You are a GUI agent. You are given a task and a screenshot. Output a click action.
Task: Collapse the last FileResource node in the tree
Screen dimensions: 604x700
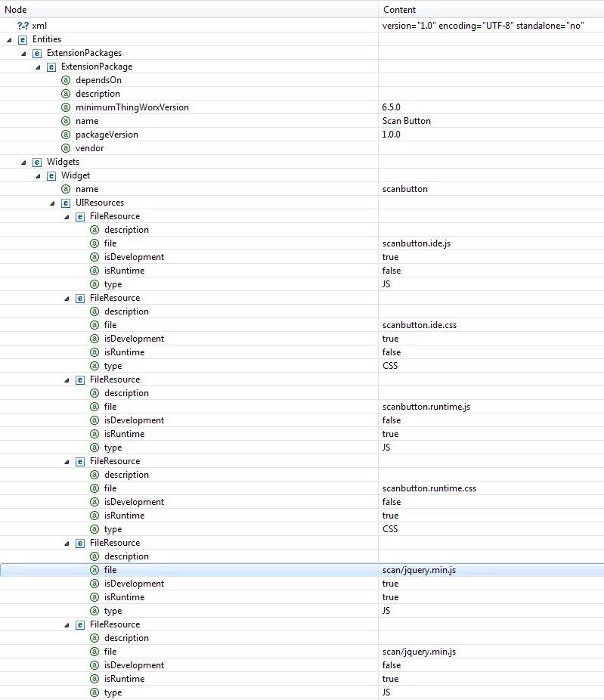click(67, 625)
